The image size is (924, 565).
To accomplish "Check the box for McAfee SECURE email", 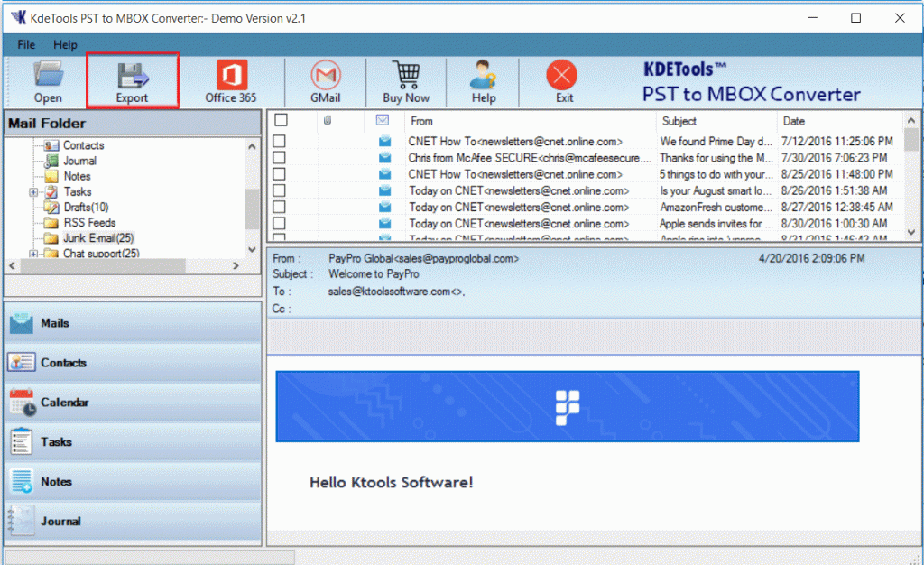I will pyautogui.click(x=280, y=157).
